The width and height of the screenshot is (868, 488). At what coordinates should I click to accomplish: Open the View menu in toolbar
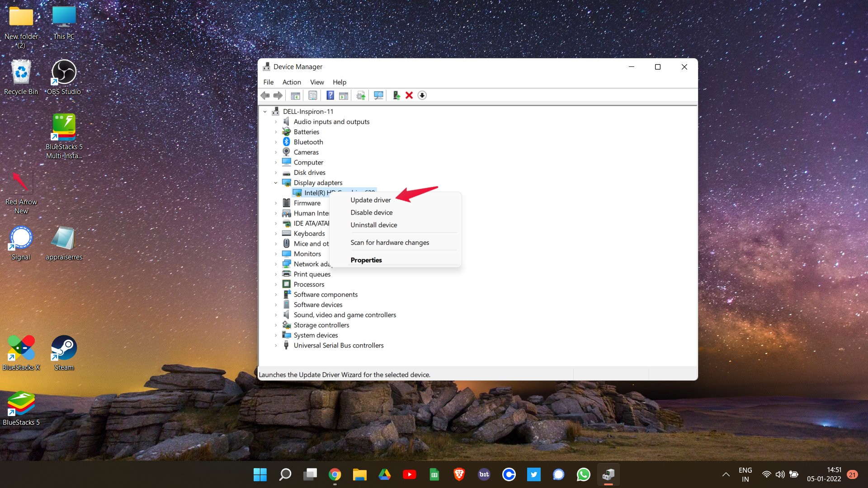316,82
